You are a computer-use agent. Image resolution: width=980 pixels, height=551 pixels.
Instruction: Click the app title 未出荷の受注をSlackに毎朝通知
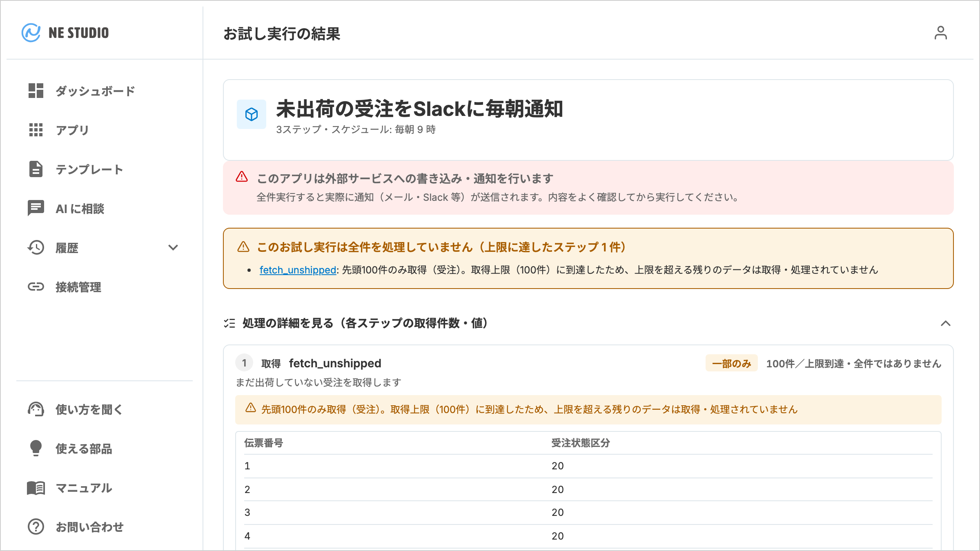click(419, 109)
